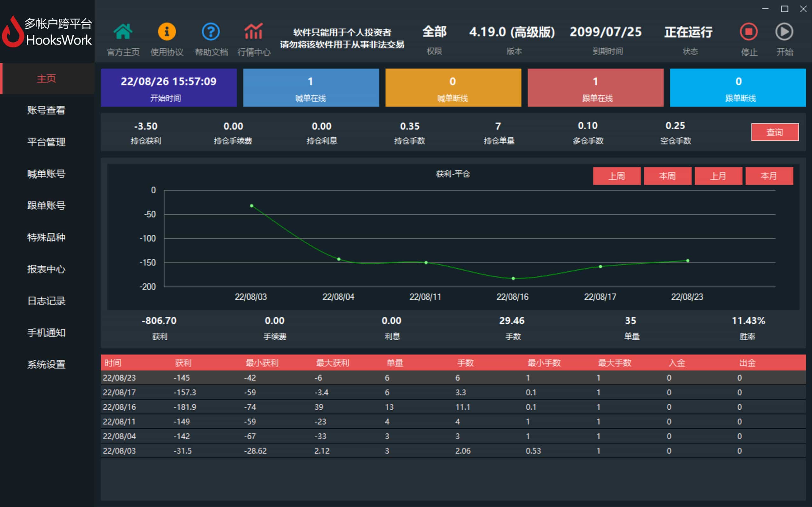Open the 帮助文档 question mark icon
This screenshot has height=507, width=812.
[x=211, y=32]
